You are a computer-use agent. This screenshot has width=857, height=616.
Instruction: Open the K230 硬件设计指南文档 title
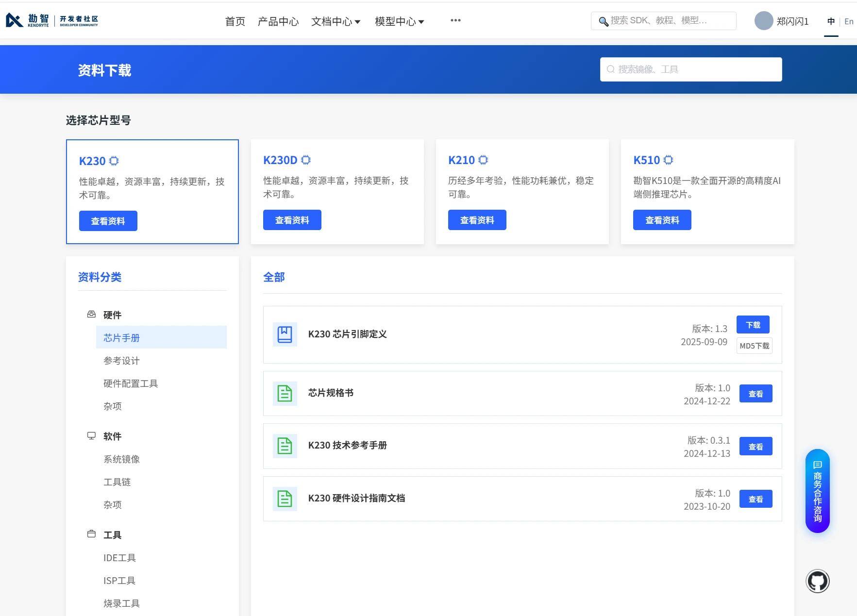click(x=357, y=498)
